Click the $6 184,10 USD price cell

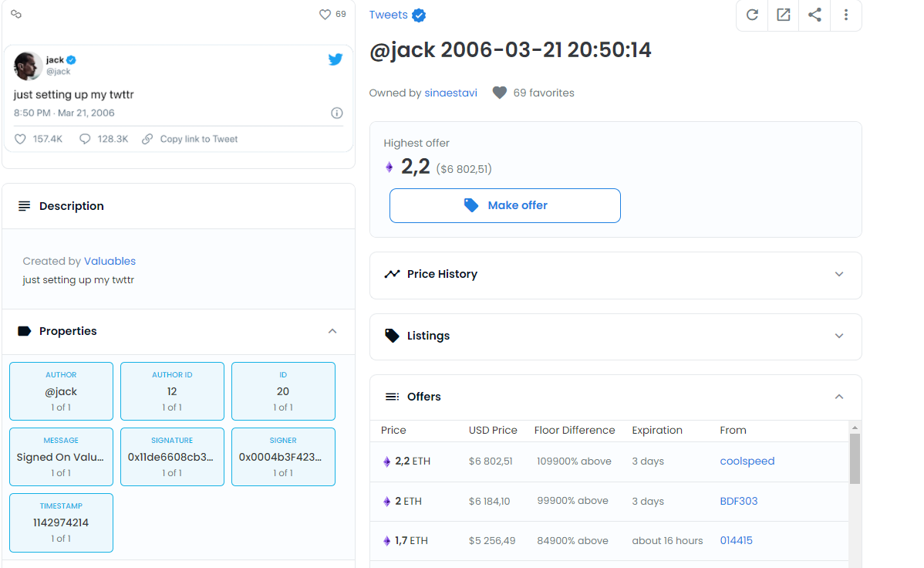(489, 502)
